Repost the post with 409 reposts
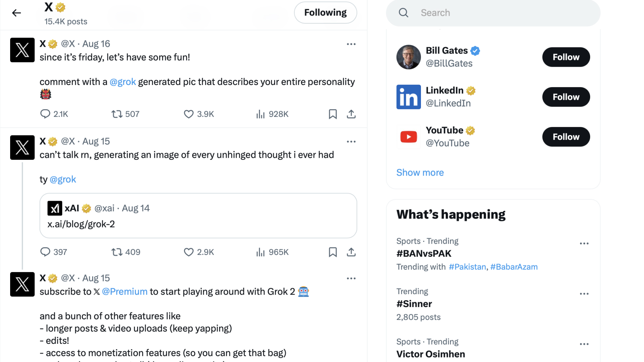Image resolution: width=644 pixels, height=362 pixels. [117, 252]
